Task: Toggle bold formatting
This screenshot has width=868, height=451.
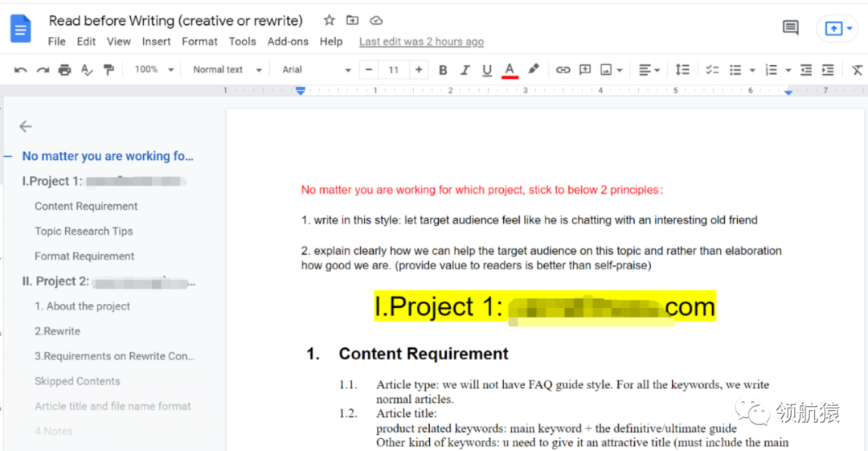Action: (x=443, y=70)
